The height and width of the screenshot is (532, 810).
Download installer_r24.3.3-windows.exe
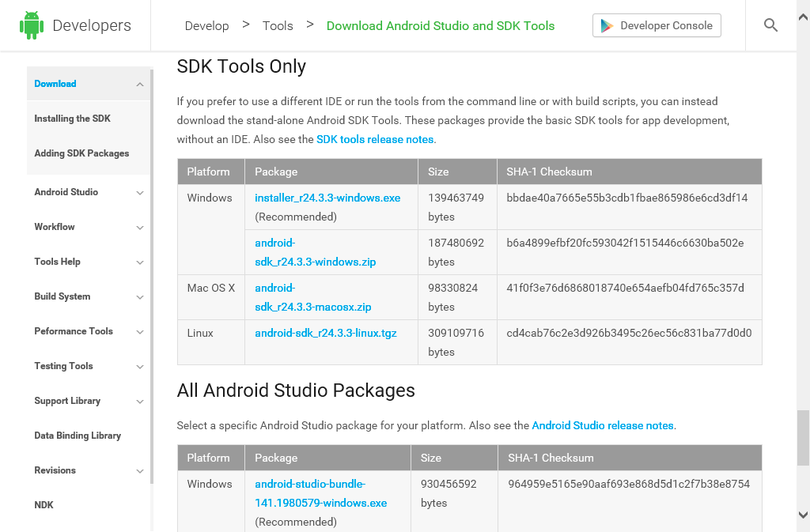[x=327, y=198]
